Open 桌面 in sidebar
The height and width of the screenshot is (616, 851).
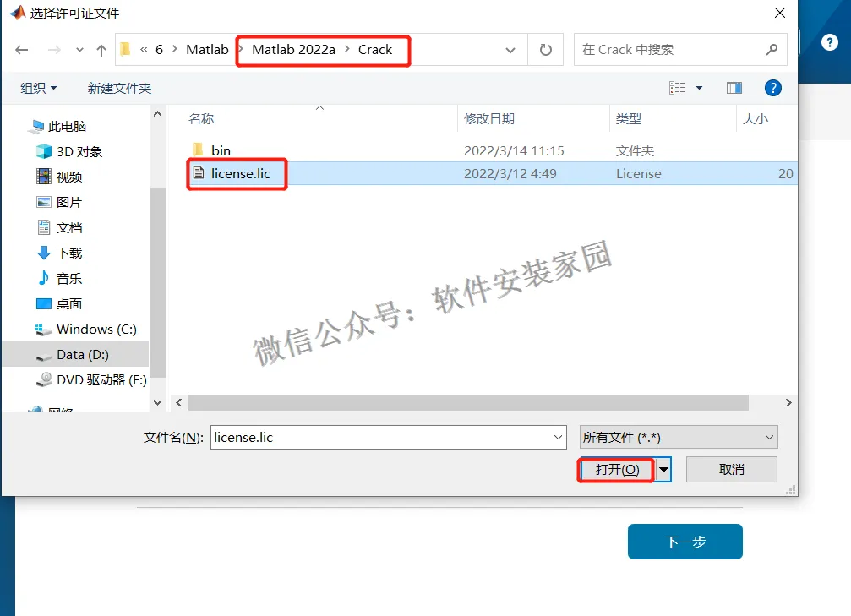(60, 304)
